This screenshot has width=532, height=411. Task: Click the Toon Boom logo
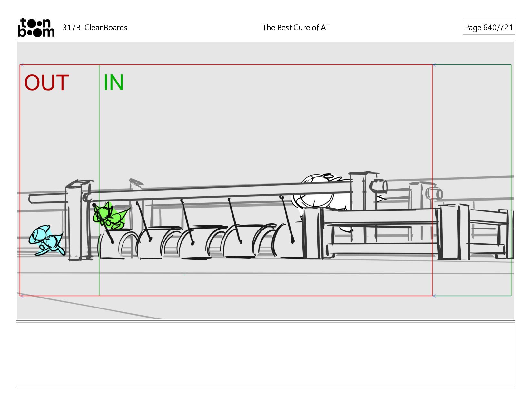point(36,27)
